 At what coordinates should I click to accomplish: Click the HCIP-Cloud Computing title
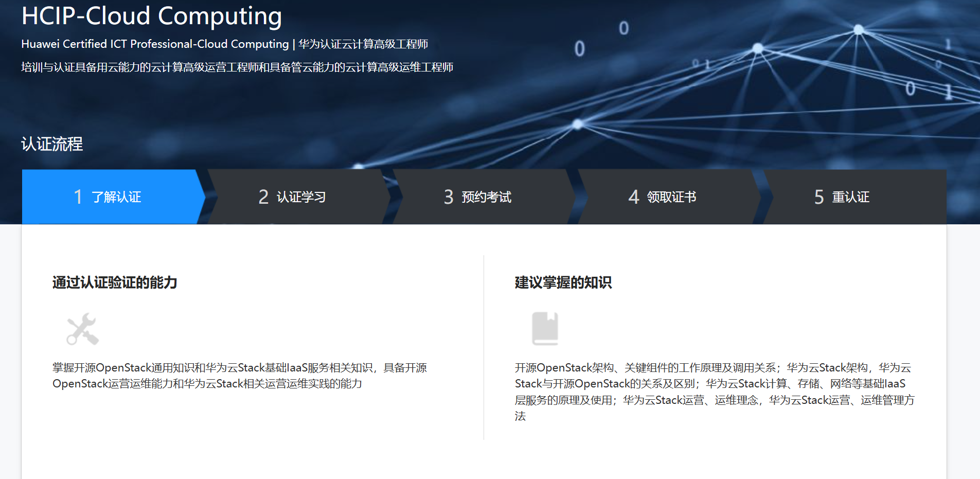[152, 15]
